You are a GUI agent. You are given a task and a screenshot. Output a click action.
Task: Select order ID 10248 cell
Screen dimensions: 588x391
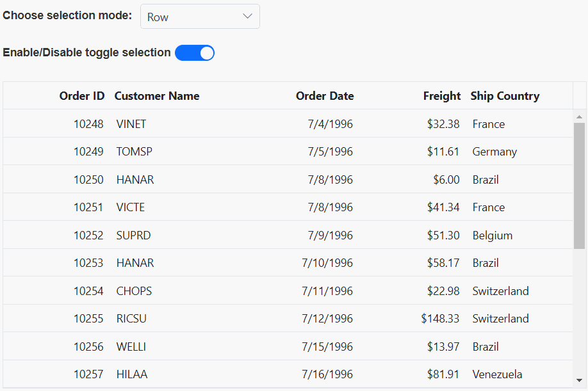[88, 124]
